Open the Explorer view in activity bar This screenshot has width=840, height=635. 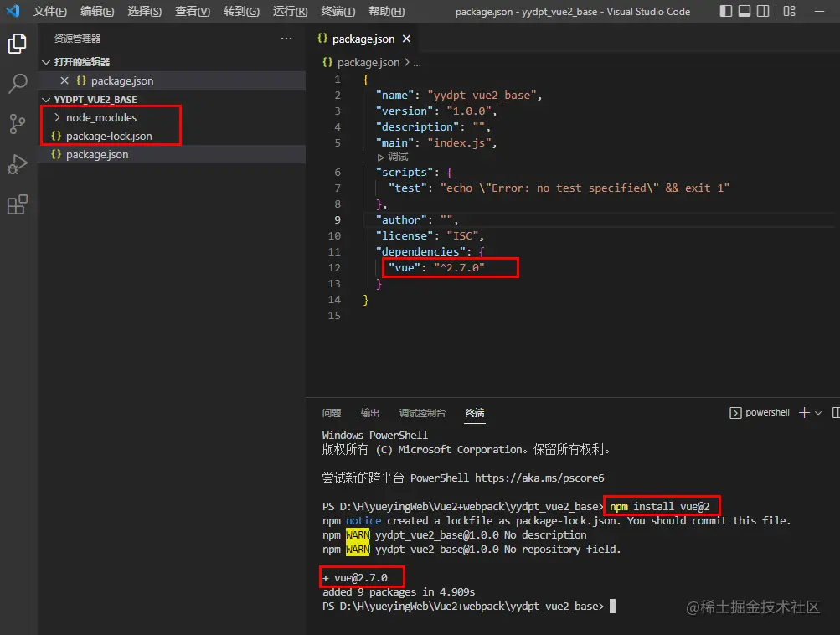point(17,44)
